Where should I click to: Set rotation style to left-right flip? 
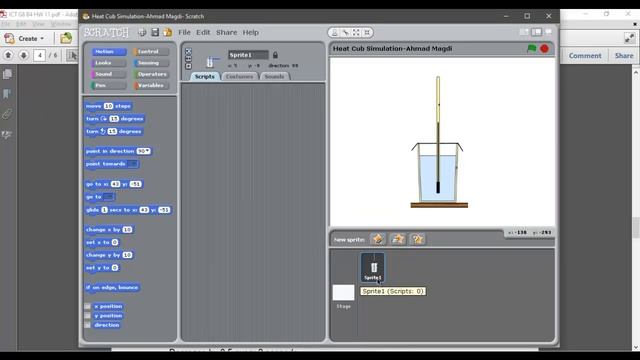coord(188,59)
